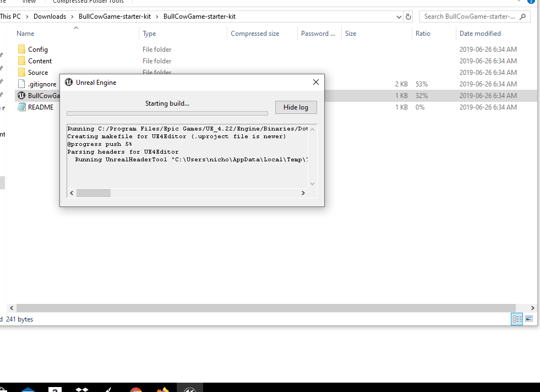Image resolution: width=540 pixels, height=392 pixels.
Task: Select the .gitignore file name
Action: coord(42,84)
